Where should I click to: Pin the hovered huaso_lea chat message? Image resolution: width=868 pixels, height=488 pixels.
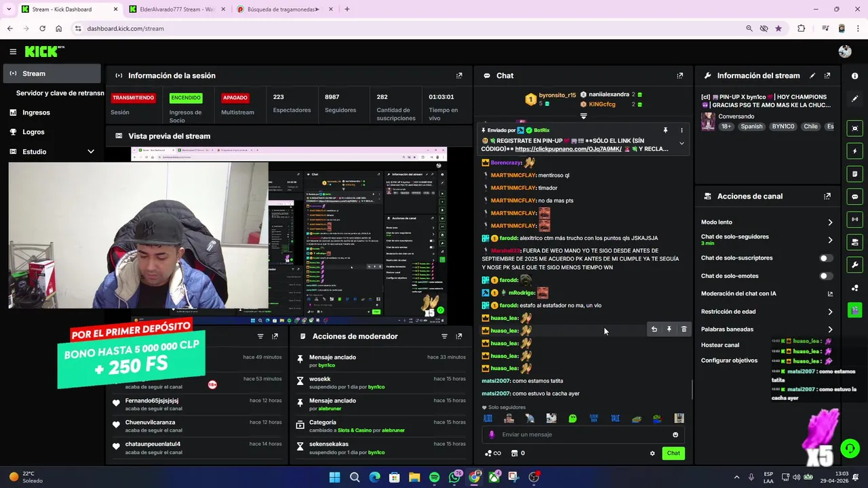pyautogui.click(x=669, y=329)
